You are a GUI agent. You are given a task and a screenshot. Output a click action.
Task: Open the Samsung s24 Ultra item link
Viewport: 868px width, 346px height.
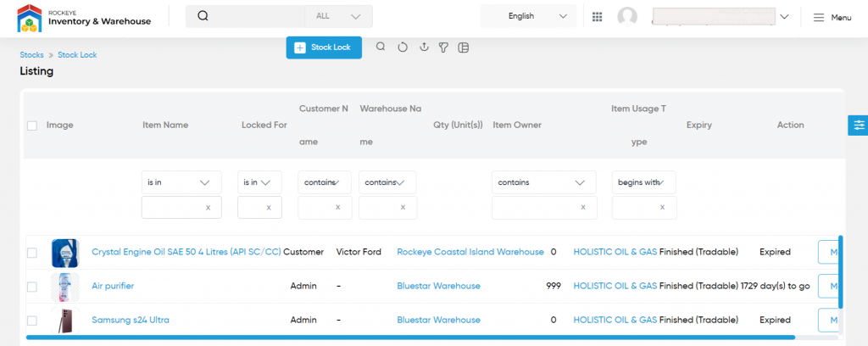pyautogui.click(x=131, y=320)
